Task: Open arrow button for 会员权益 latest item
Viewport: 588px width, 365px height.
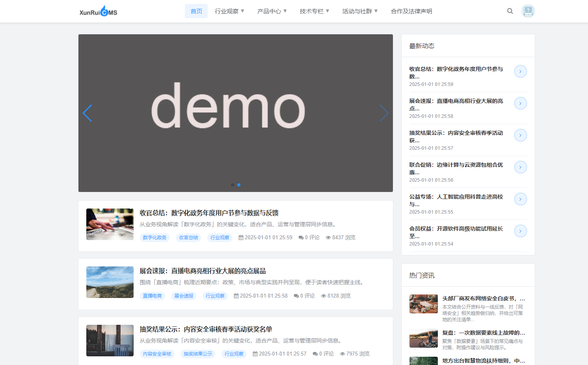Action: pyautogui.click(x=521, y=231)
